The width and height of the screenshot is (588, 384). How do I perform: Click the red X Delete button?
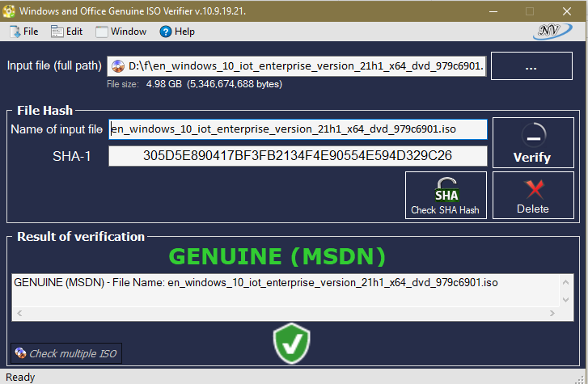pos(533,196)
